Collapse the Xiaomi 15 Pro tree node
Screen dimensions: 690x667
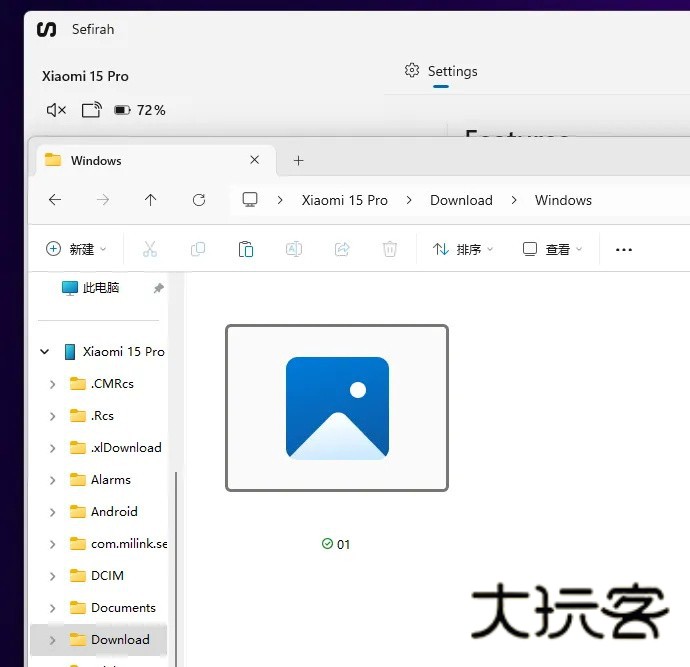click(44, 352)
